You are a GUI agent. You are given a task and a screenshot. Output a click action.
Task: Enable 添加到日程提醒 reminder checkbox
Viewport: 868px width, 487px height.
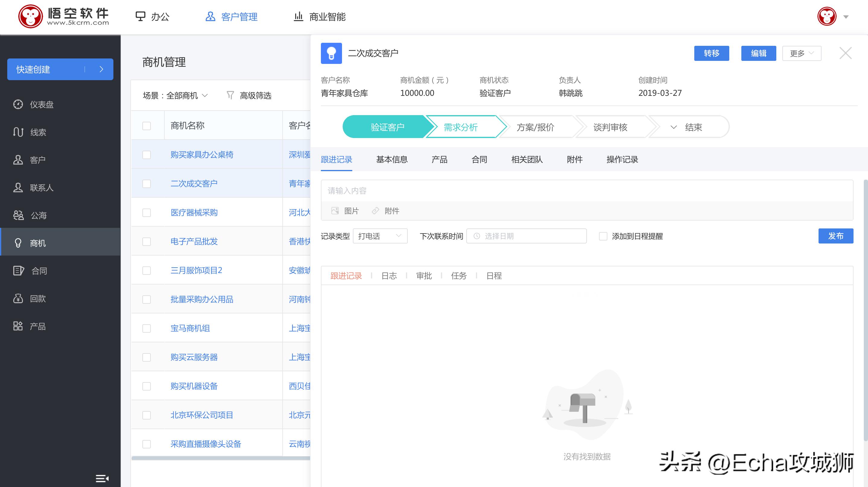[x=603, y=236]
